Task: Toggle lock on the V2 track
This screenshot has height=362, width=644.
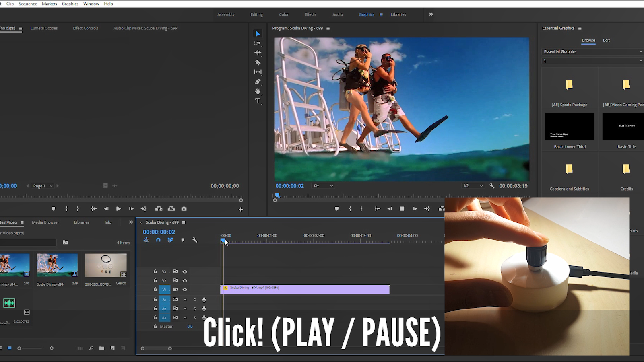Action: click(x=155, y=280)
